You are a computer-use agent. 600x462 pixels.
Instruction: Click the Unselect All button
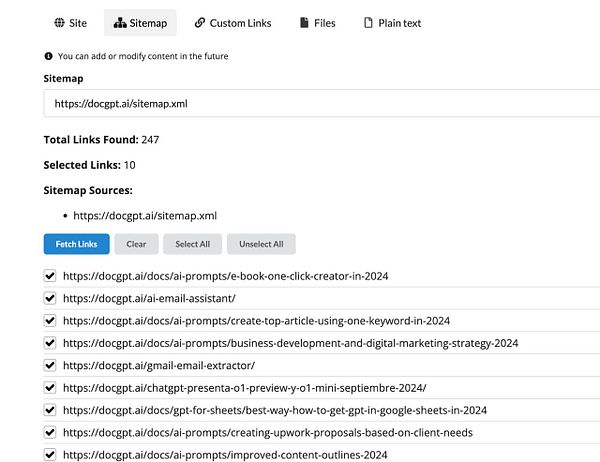(261, 244)
